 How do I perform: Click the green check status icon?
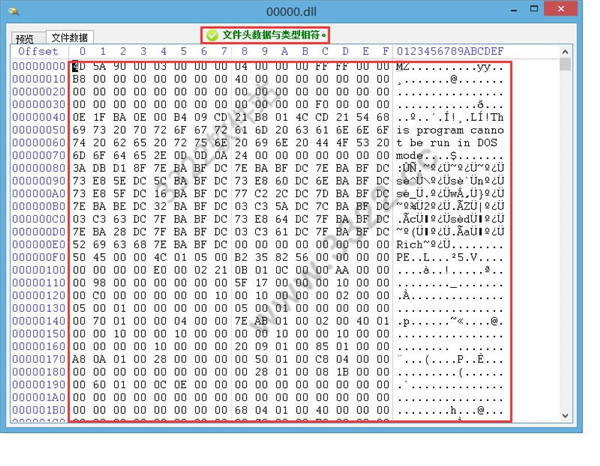pyautogui.click(x=212, y=36)
